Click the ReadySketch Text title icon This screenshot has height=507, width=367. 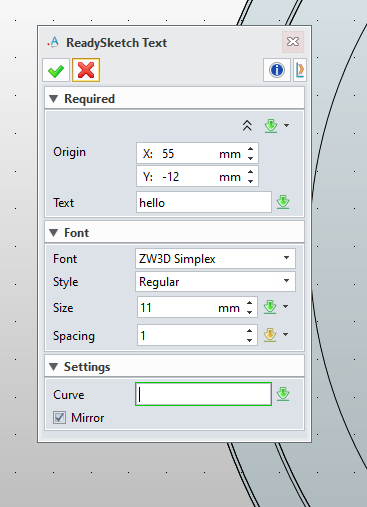[53, 43]
